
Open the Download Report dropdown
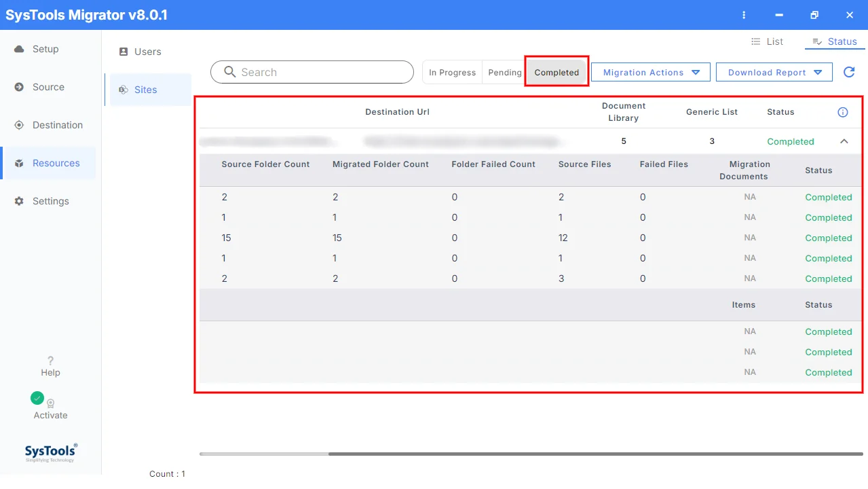click(774, 73)
